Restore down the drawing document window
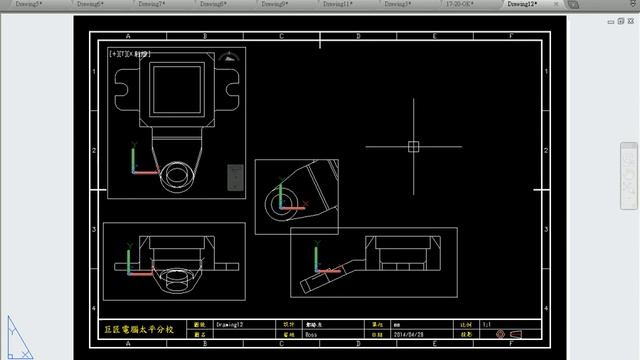 tap(621, 21)
